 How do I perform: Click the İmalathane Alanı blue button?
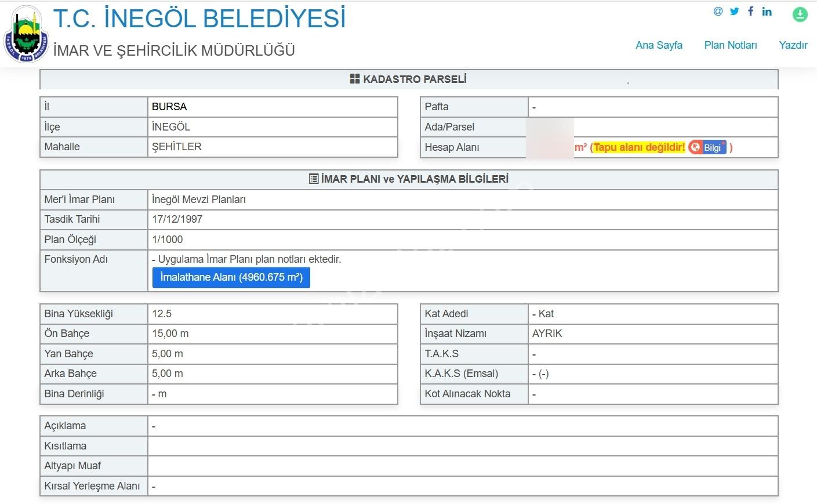point(231,277)
